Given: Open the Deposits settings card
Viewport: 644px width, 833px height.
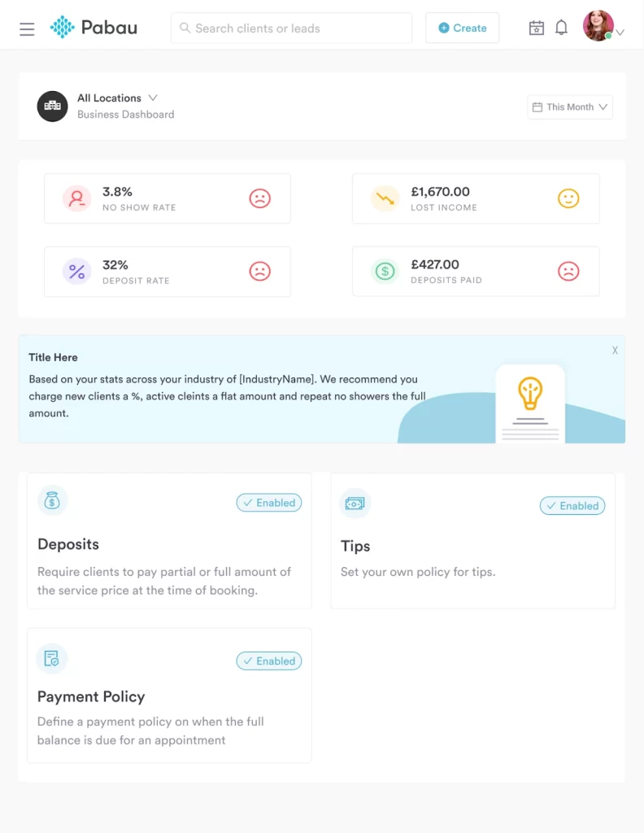Looking at the screenshot, I should click(x=169, y=553).
